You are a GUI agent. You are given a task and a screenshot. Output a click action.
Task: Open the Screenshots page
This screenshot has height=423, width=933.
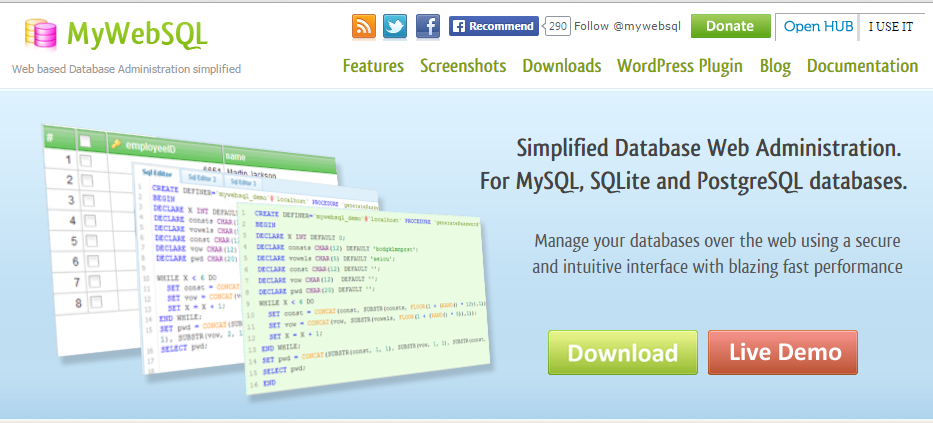[x=463, y=66]
